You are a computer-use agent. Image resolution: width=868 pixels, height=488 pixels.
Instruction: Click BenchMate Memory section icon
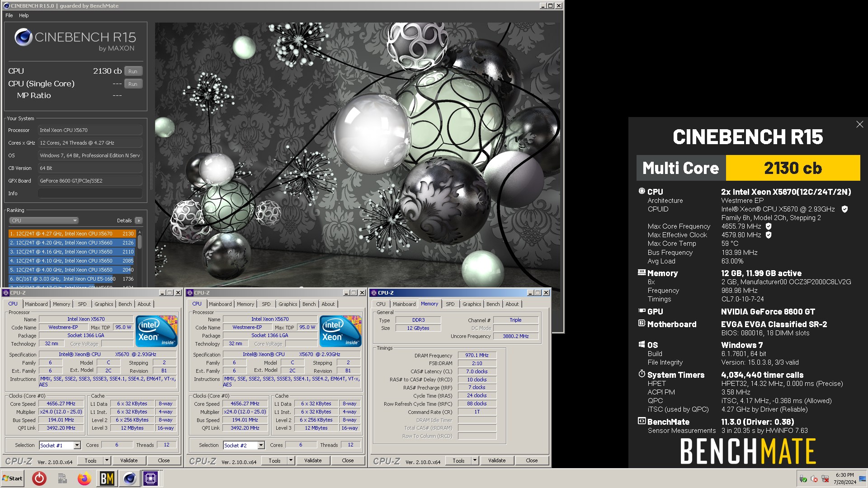point(642,272)
